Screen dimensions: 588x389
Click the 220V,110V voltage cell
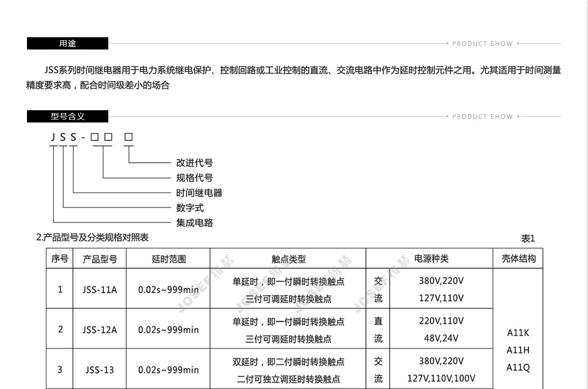tap(441, 321)
